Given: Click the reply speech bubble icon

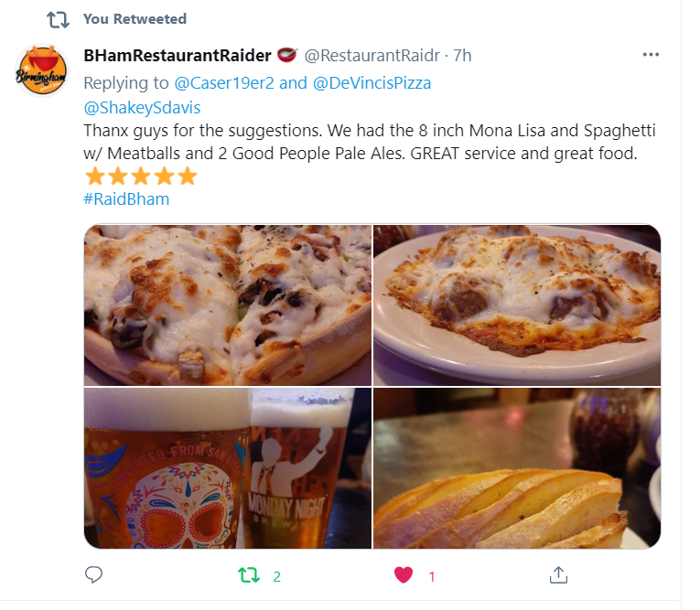Looking at the screenshot, I should [x=93, y=574].
